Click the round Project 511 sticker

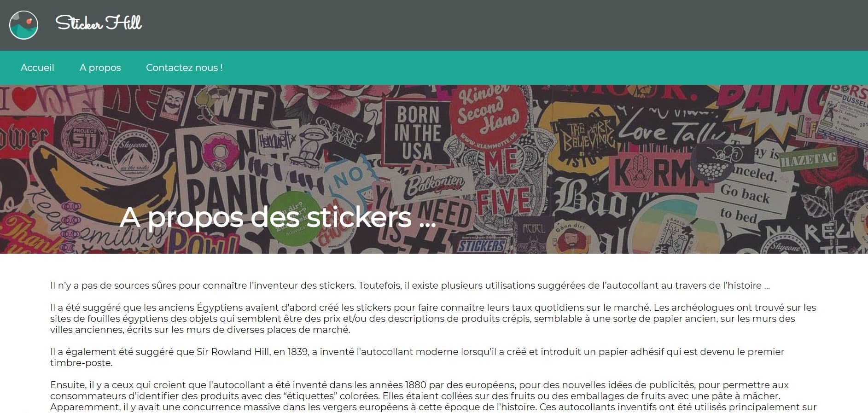pyautogui.click(x=84, y=136)
